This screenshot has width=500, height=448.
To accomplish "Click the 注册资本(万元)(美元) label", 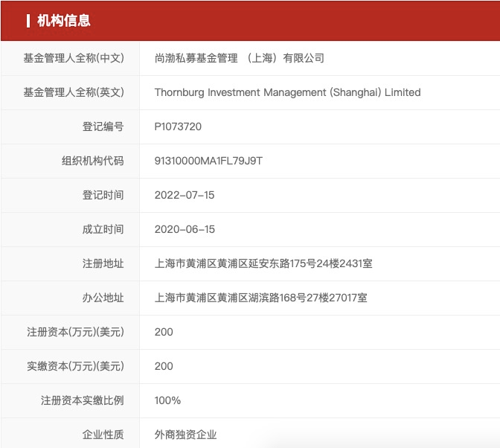I will 76,332.
